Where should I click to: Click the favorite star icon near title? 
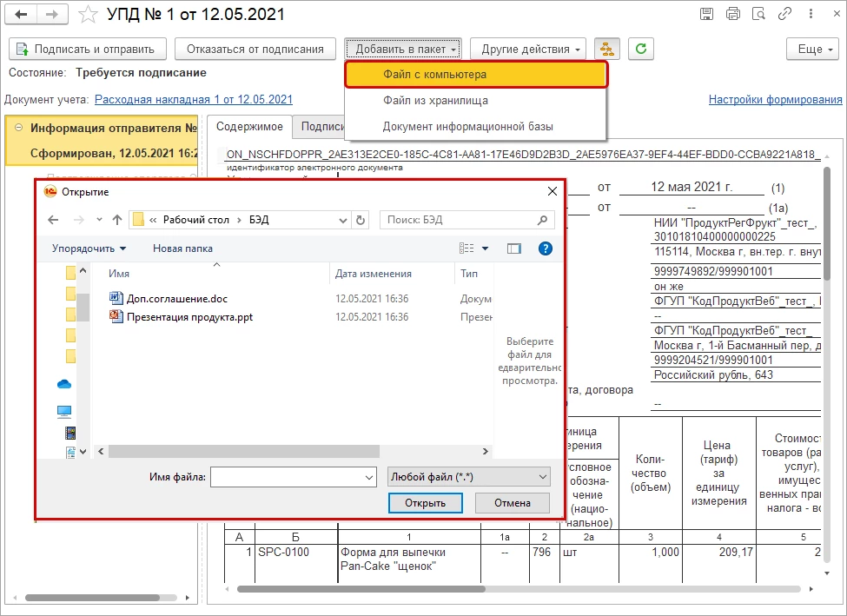[x=88, y=15]
